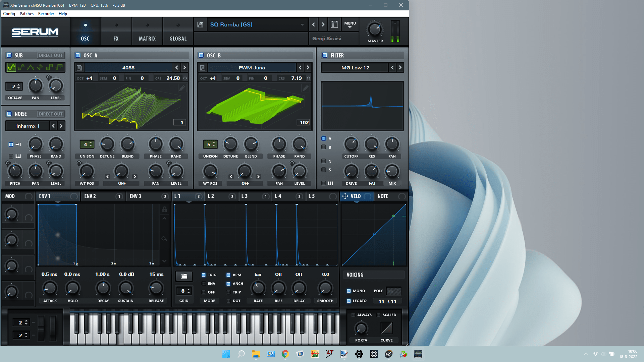Viewport: 644px width, 362px height.
Task: Click the portamento curve display
Action: coord(386,328)
